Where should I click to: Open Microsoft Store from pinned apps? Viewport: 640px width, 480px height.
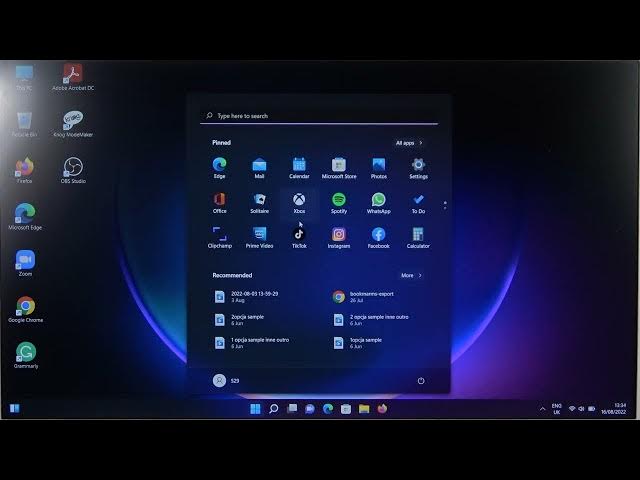(338, 165)
